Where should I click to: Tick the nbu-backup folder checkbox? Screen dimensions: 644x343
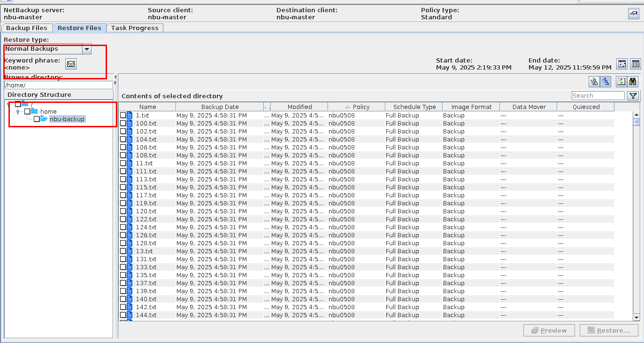point(37,119)
